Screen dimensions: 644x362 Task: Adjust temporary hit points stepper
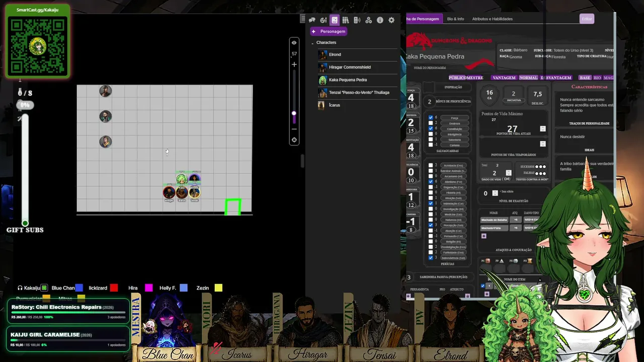(542, 144)
